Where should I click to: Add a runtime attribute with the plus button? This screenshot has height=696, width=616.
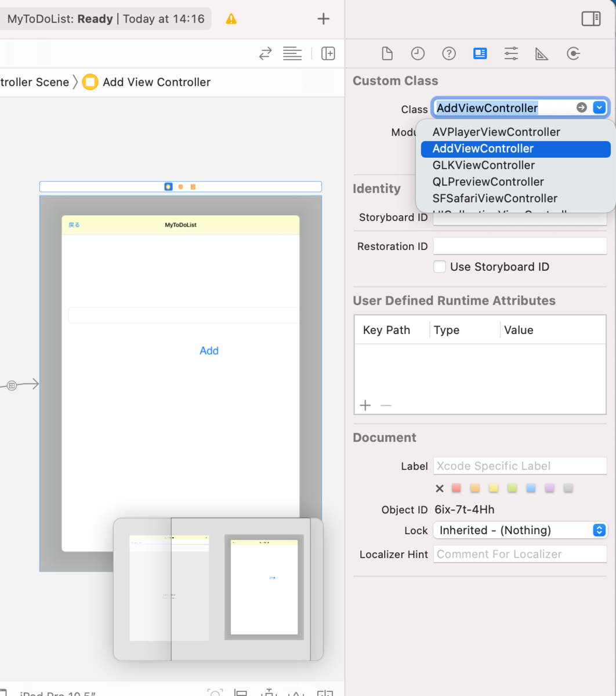(x=365, y=405)
